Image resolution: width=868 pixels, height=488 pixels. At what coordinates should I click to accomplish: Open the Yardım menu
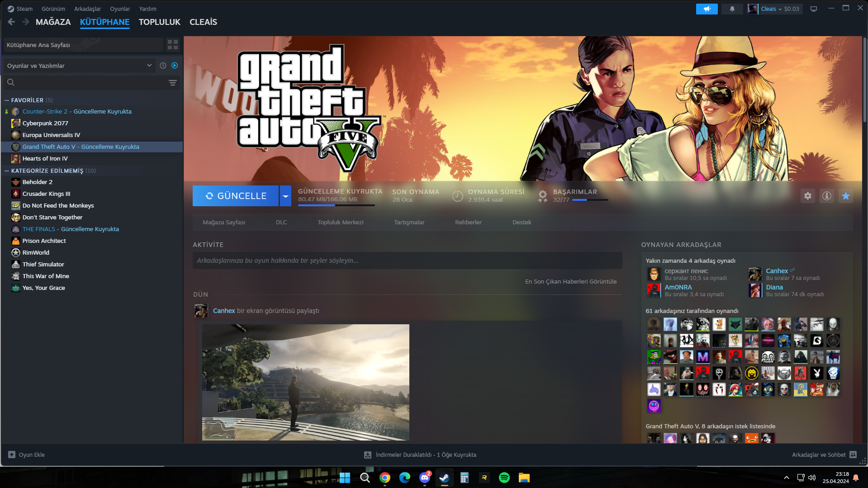coord(147,9)
